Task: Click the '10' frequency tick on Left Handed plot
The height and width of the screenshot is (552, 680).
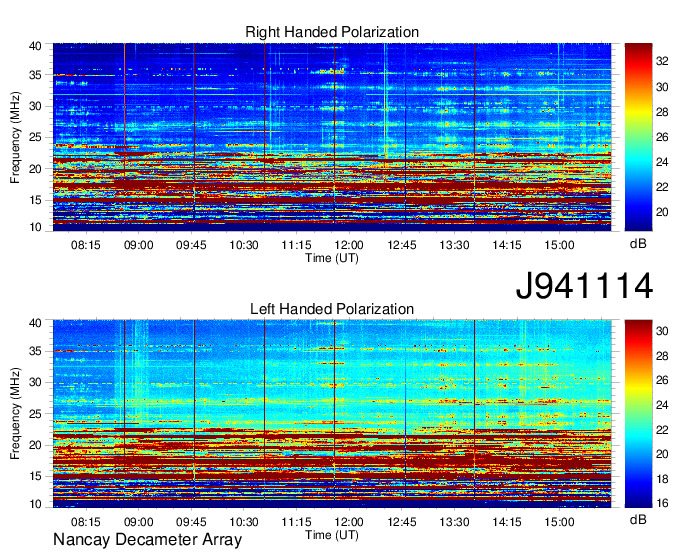Action: (x=35, y=504)
